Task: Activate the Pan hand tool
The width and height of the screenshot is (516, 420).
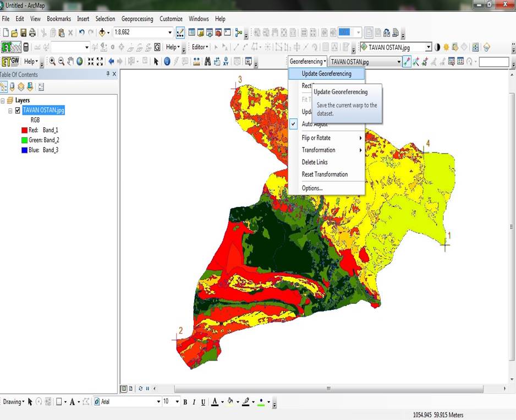Action: [70, 62]
